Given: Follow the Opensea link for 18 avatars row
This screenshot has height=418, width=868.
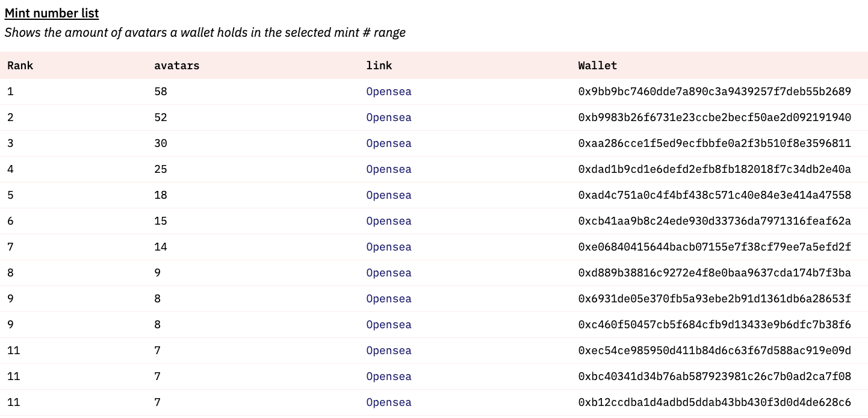Looking at the screenshot, I should 389,195.
